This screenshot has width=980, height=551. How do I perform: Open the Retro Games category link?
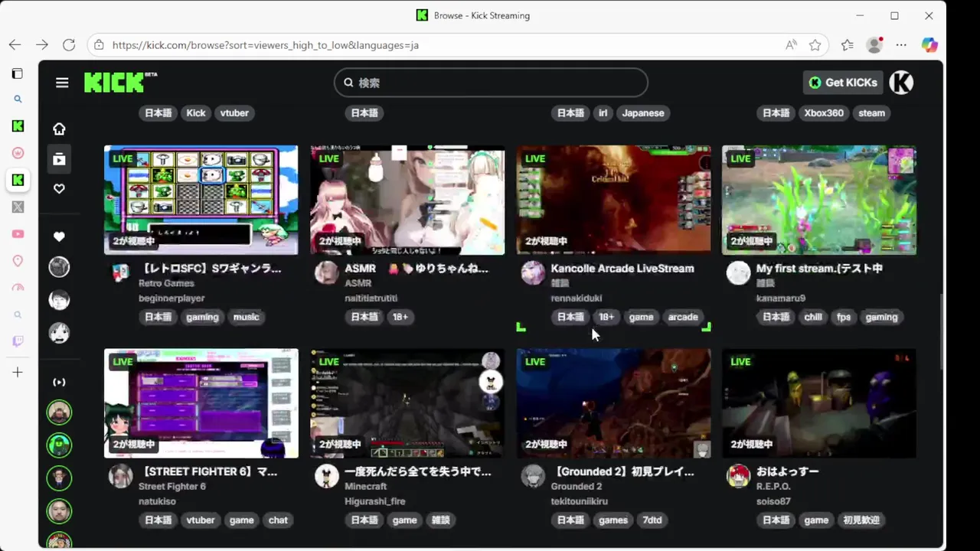(166, 283)
